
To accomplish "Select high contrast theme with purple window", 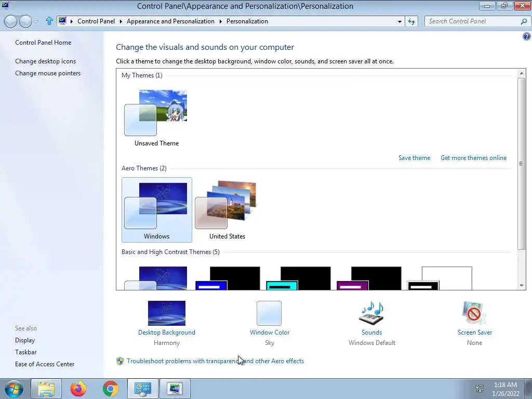I will [369, 278].
